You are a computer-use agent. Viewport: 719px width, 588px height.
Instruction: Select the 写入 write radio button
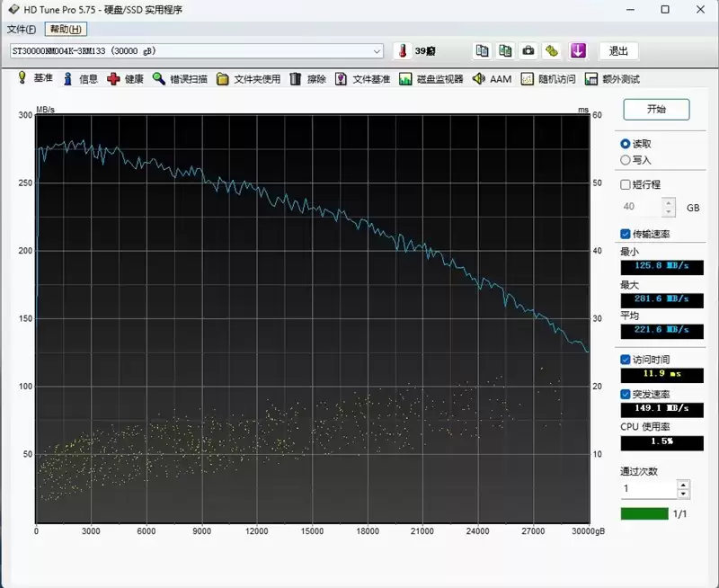626,160
